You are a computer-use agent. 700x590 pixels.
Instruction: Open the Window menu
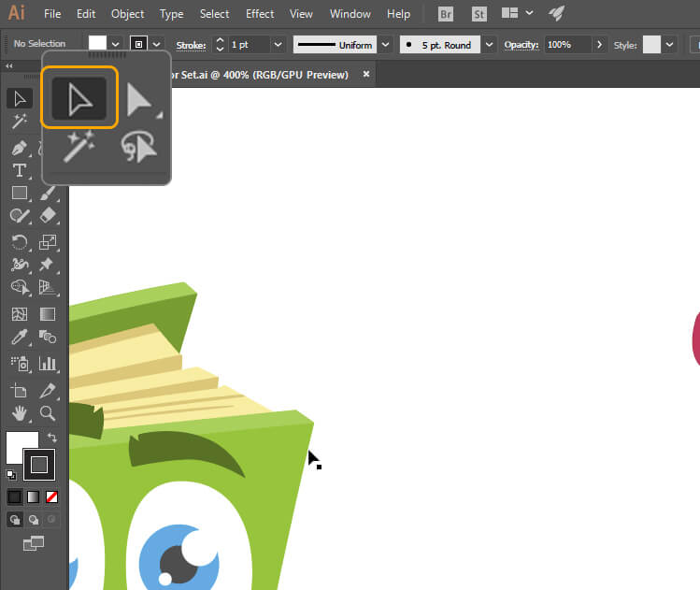pyautogui.click(x=350, y=14)
